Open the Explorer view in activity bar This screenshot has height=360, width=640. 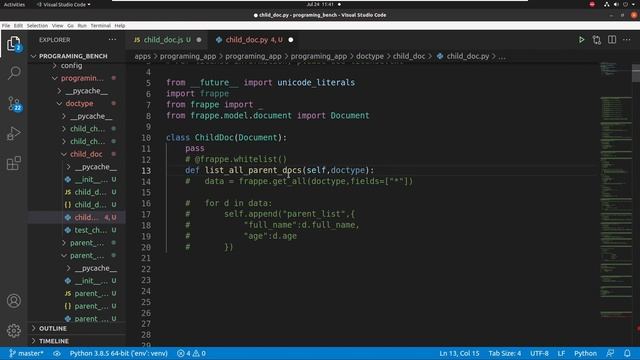[13, 44]
